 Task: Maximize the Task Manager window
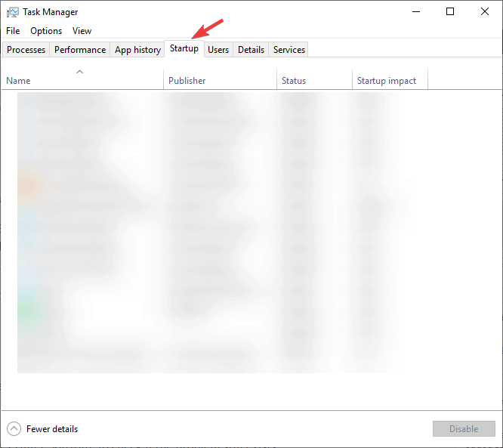450,11
